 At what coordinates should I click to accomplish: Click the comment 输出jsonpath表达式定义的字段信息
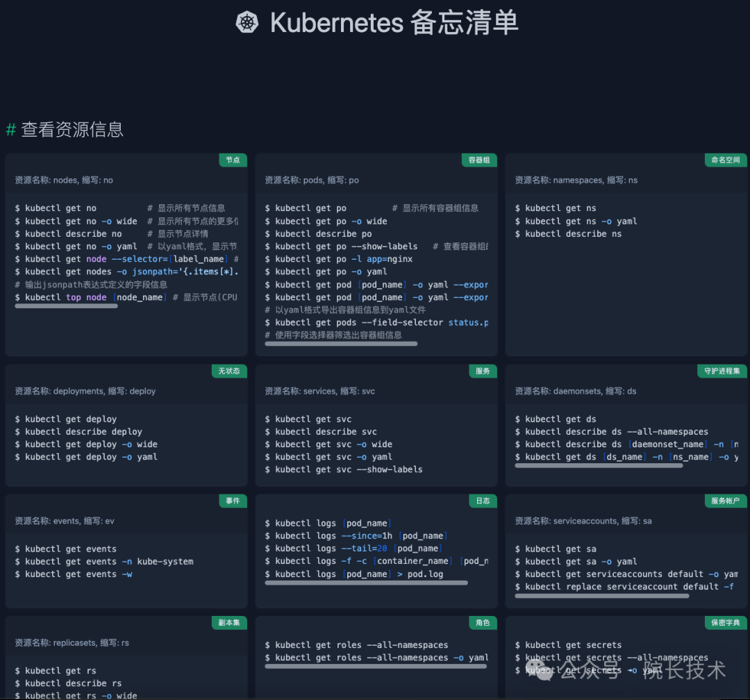pos(92,285)
